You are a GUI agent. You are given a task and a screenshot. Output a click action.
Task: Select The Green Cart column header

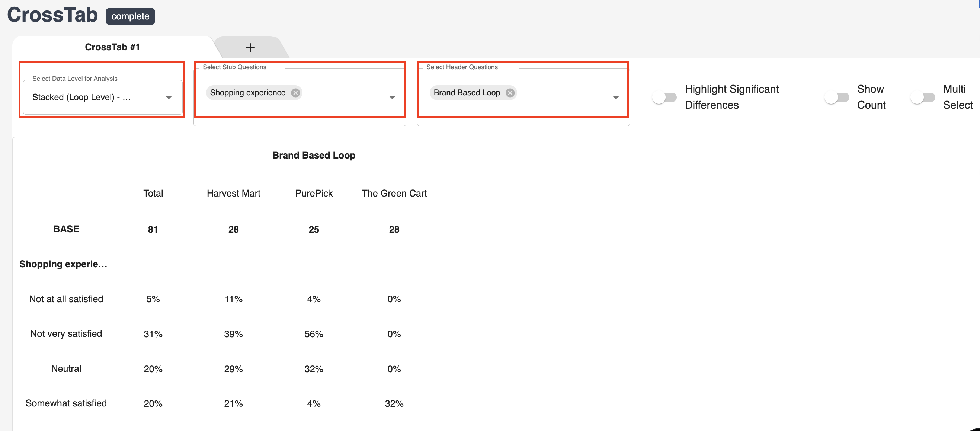394,193
